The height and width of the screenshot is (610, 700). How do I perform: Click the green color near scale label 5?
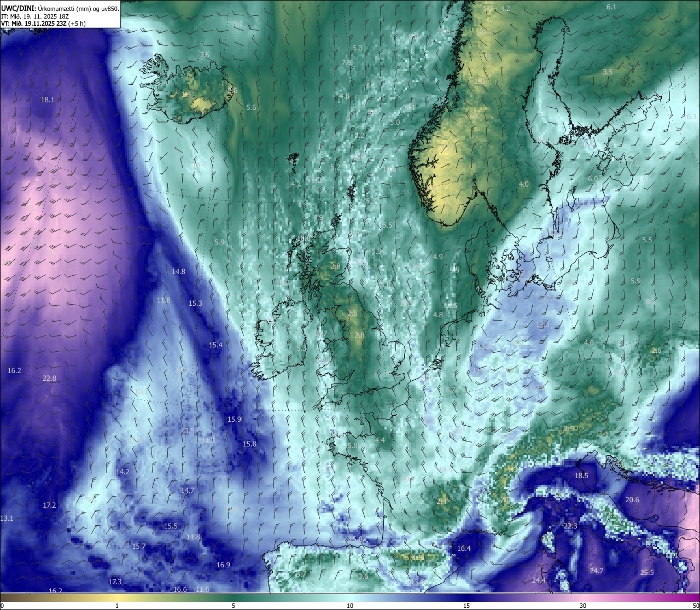pyautogui.click(x=234, y=597)
